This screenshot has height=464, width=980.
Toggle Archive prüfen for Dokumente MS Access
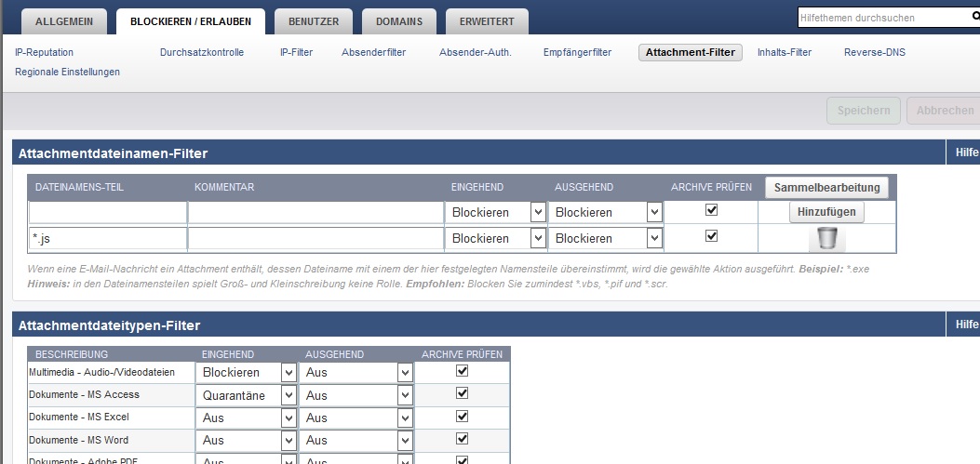(x=463, y=393)
